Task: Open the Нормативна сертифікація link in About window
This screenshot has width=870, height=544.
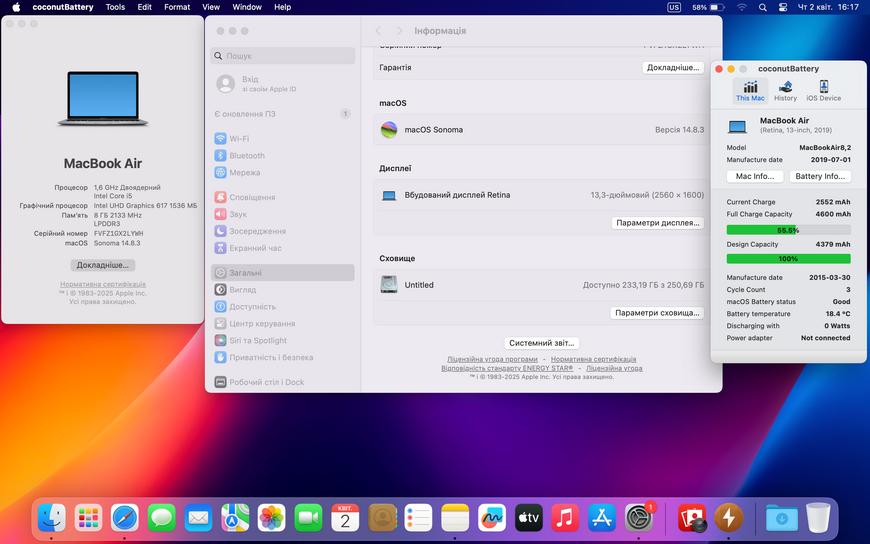Action: pos(103,284)
